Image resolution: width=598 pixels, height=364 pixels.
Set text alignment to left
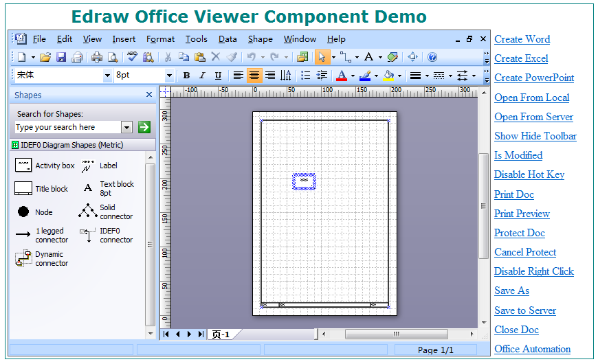pos(238,76)
